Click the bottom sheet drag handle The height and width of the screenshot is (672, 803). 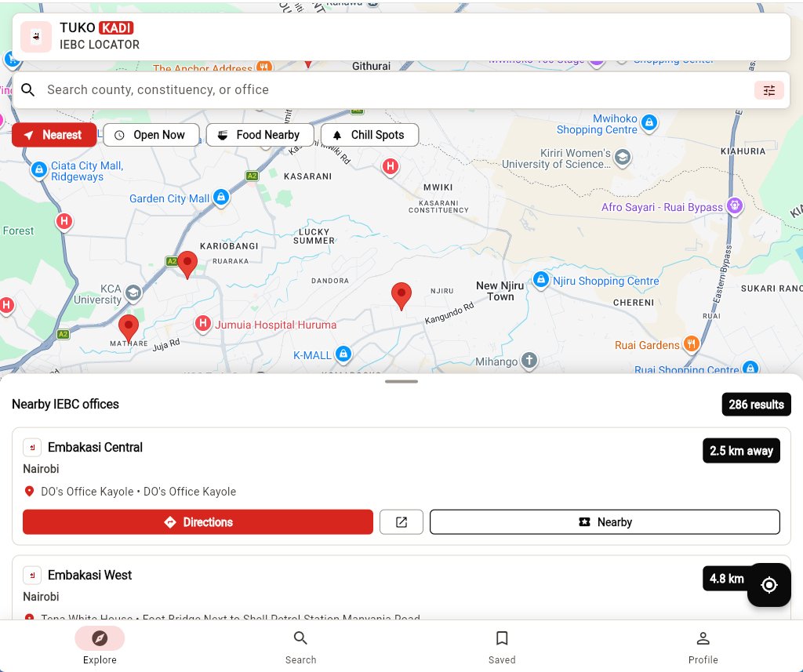[401, 382]
